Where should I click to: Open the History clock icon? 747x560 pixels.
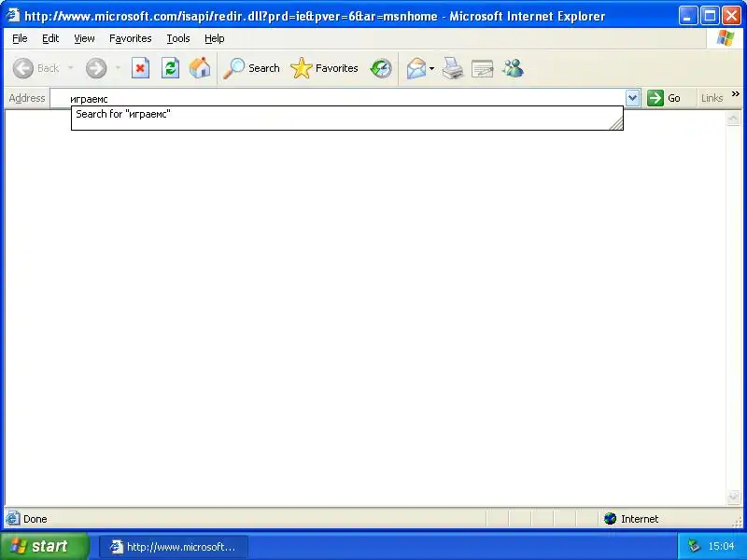(x=381, y=68)
